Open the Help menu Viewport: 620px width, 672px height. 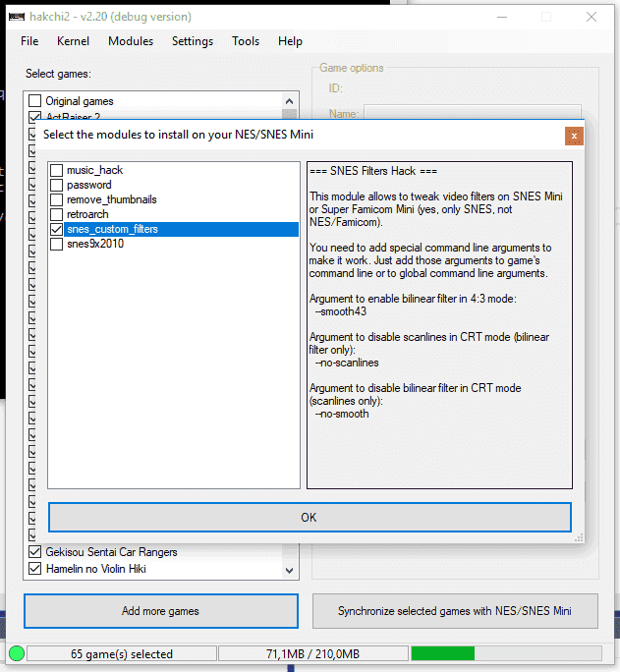(290, 41)
